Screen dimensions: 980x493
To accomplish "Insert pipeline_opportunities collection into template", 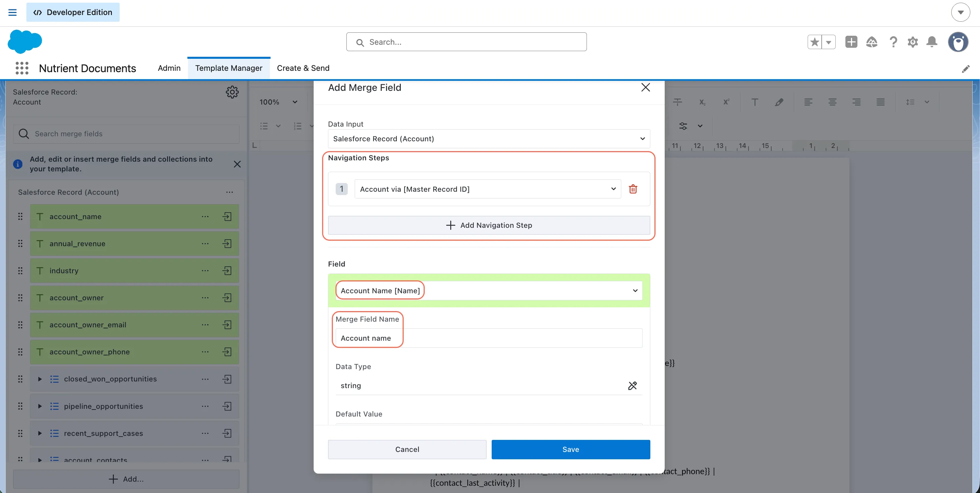I will click(227, 406).
